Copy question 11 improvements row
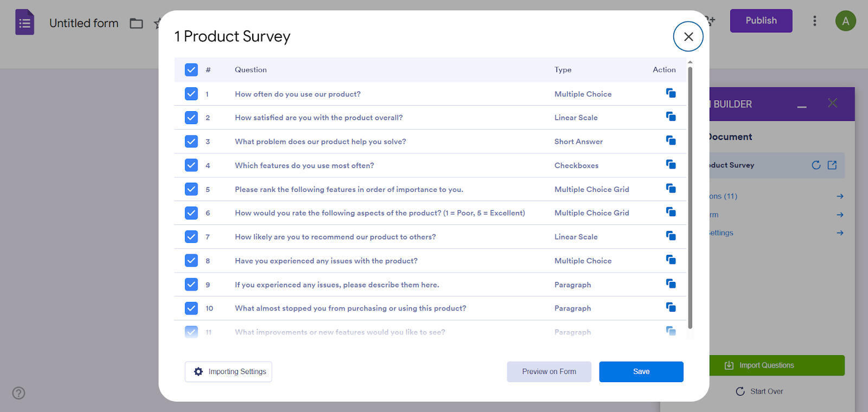 (671, 331)
